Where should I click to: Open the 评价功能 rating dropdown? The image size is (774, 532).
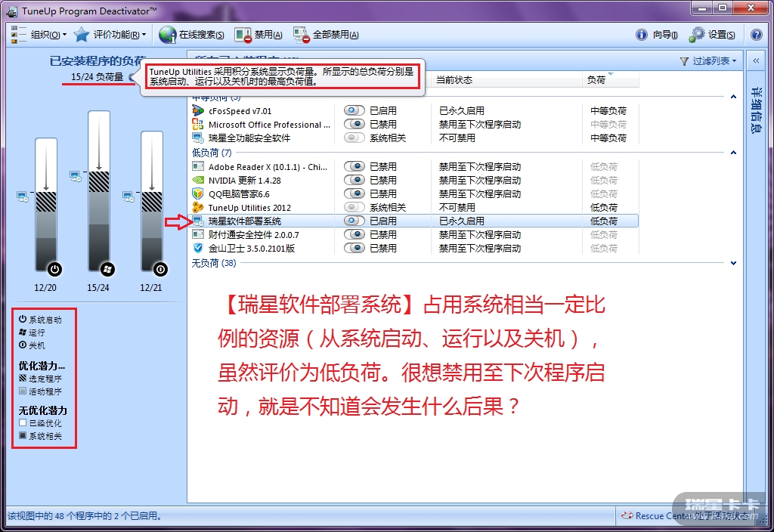click(x=119, y=35)
